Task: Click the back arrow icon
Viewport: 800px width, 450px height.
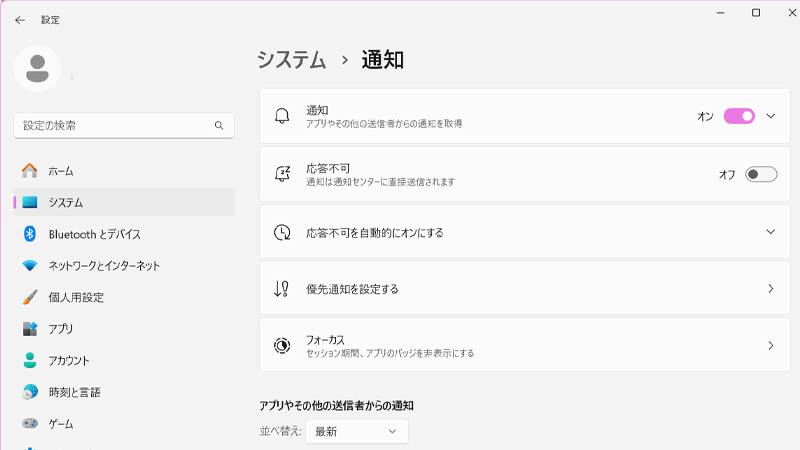Action: (x=20, y=19)
